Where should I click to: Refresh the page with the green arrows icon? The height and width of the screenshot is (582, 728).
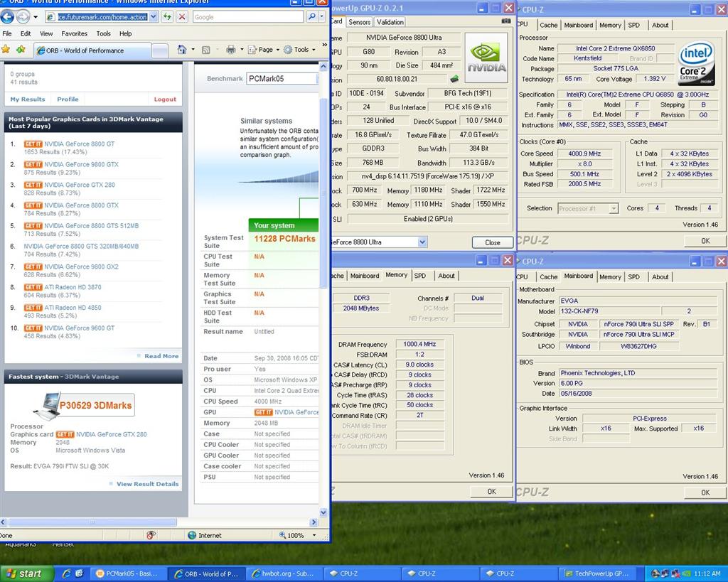(168, 17)
